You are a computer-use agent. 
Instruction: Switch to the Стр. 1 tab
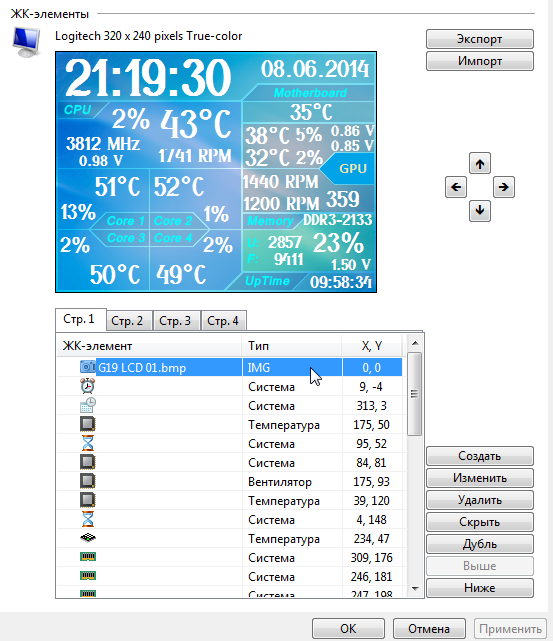pos(81,319)
